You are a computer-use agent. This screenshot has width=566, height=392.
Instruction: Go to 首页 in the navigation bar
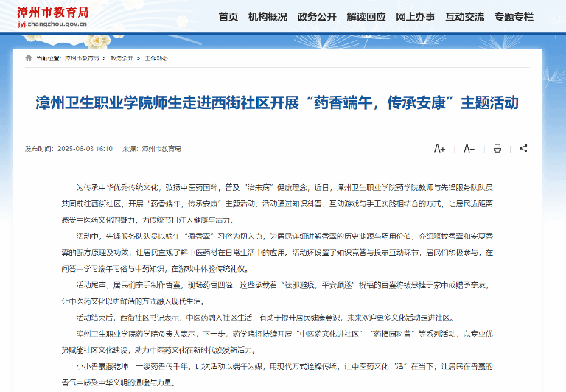[228, 17]
